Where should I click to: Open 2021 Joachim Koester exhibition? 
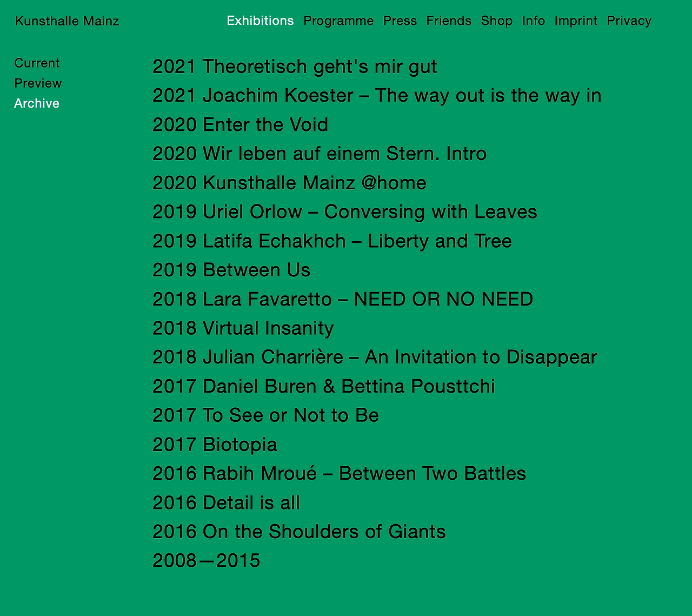pyautogui.click(x=377, y=96)
